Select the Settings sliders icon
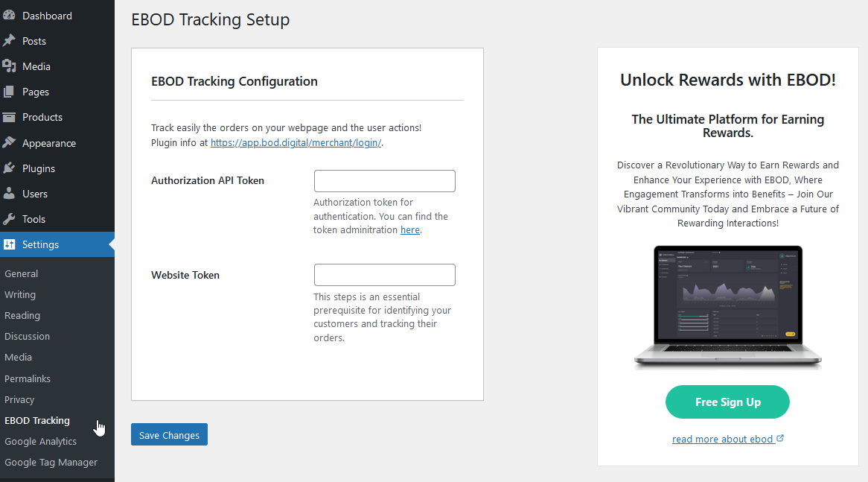 click(13, 244)
